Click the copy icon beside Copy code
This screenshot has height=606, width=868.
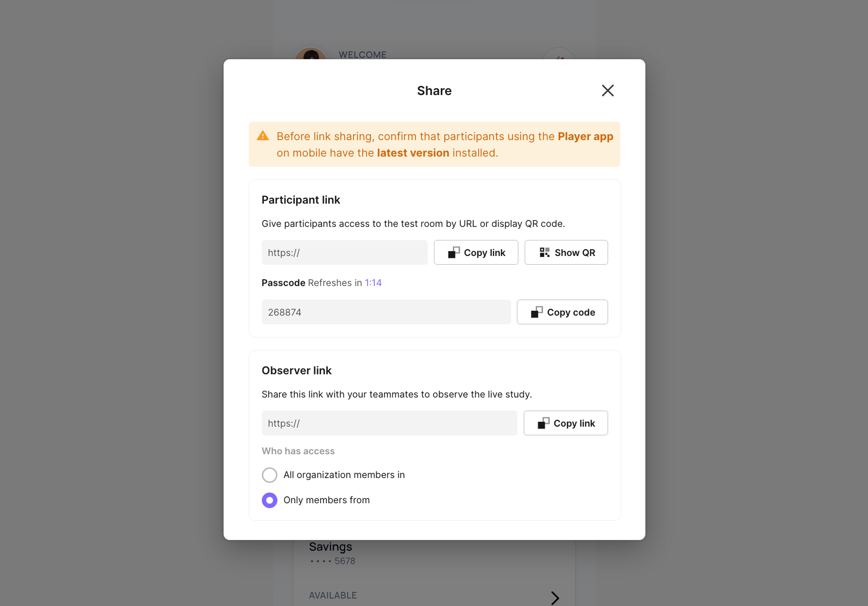pos(537,312)
